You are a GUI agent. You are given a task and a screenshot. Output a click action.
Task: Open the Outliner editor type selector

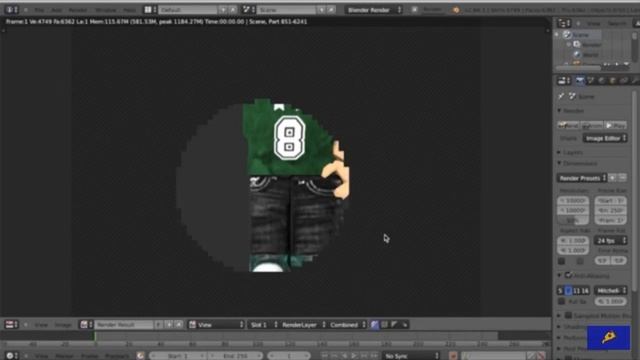[564, 23]
